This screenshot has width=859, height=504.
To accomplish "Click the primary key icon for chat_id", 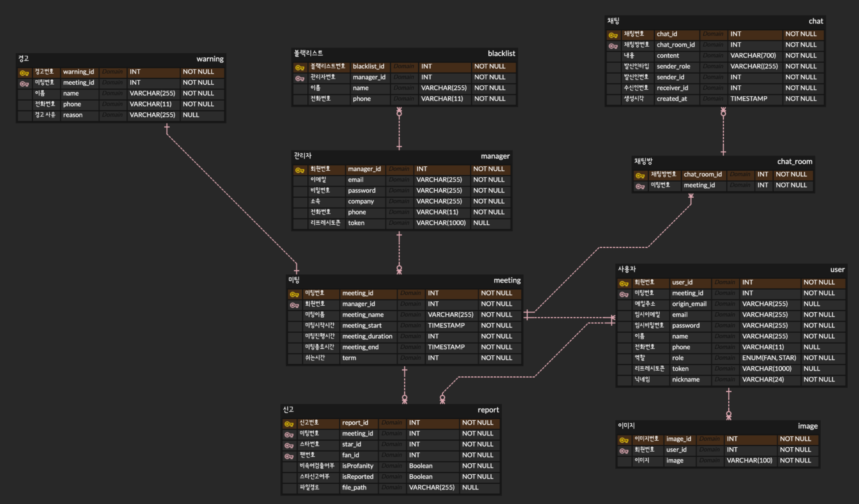I will click(613, 35).
